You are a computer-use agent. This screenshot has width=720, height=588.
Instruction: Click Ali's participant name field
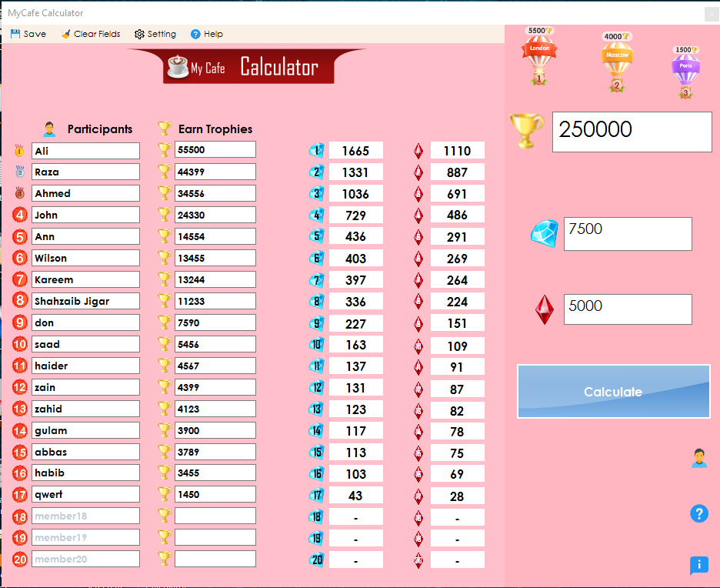click(85, 150)
